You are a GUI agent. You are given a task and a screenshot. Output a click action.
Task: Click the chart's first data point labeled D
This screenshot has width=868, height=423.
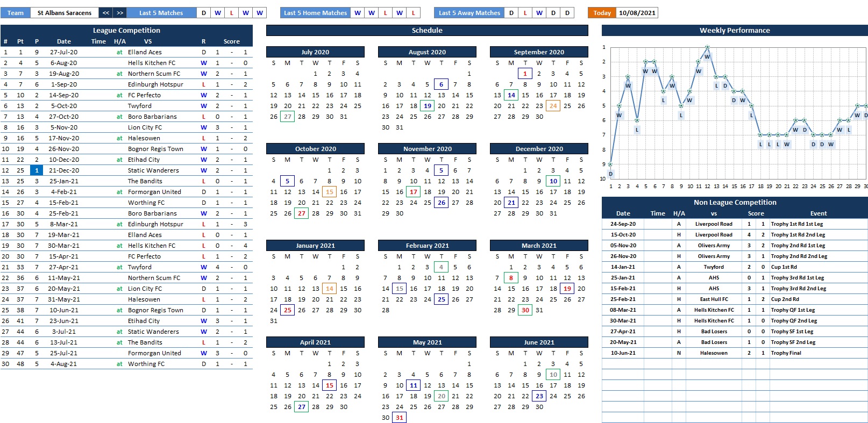coord(610,164)
